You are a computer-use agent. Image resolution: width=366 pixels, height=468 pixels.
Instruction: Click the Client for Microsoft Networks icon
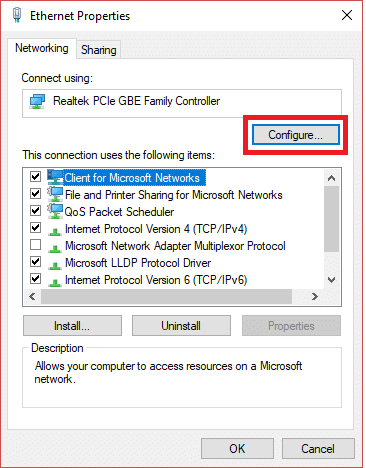click(55, 177)
